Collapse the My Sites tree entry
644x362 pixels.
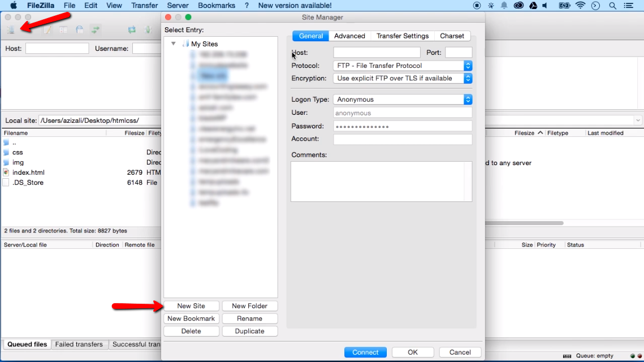(x=173, y=43)
